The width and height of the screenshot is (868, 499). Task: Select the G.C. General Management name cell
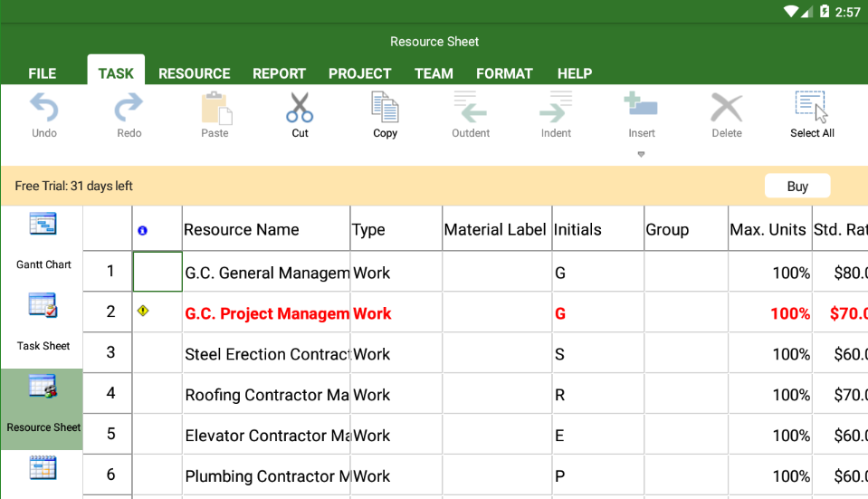(x=266, y=272)
